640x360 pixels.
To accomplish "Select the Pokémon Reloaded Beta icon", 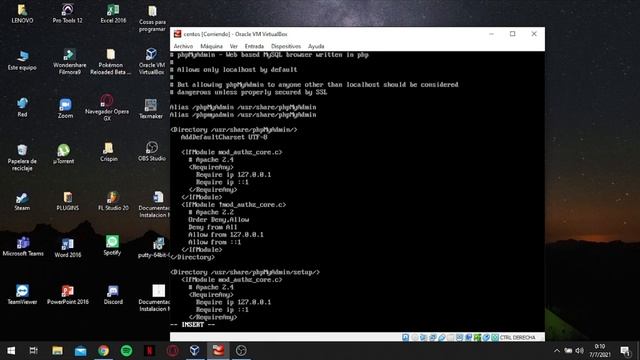I will pos(111,62).
